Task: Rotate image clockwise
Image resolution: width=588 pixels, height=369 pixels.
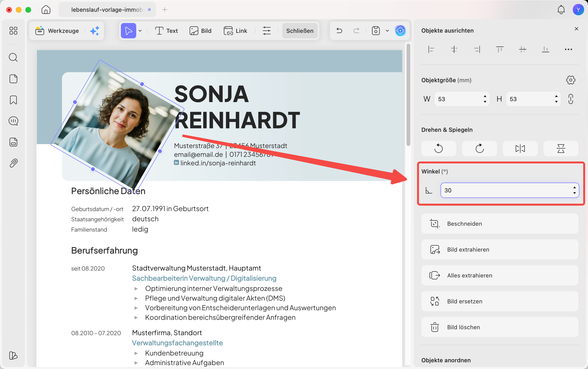Action: [x=479, y=148]
